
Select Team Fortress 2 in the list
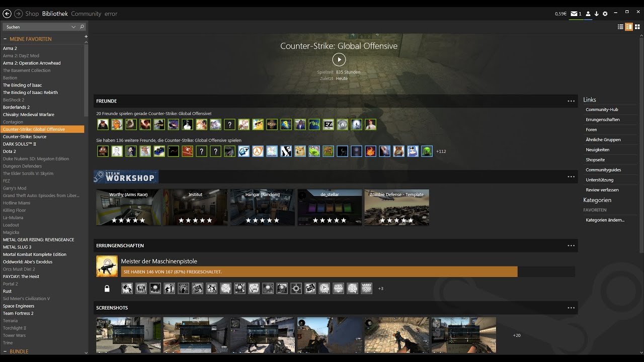pyautogui.click(x=18, y=313)
